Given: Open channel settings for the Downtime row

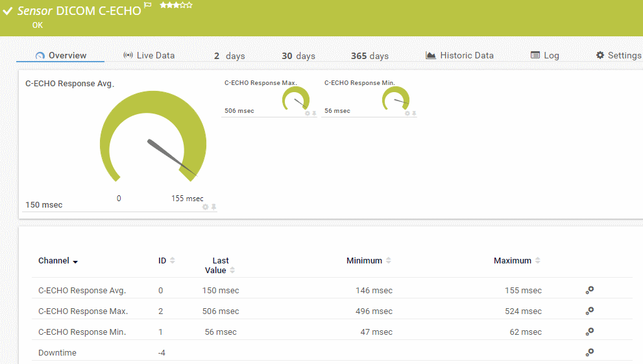Looking at the screenshot, I should click(589, 352).
